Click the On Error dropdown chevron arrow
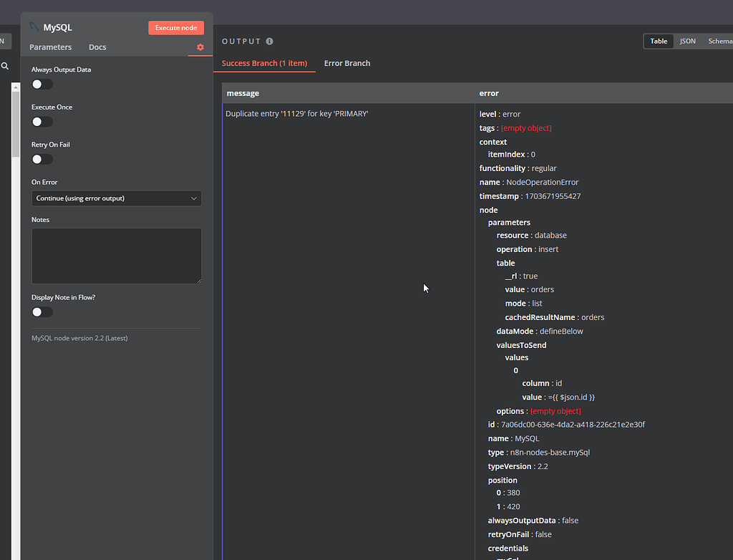 194,198
